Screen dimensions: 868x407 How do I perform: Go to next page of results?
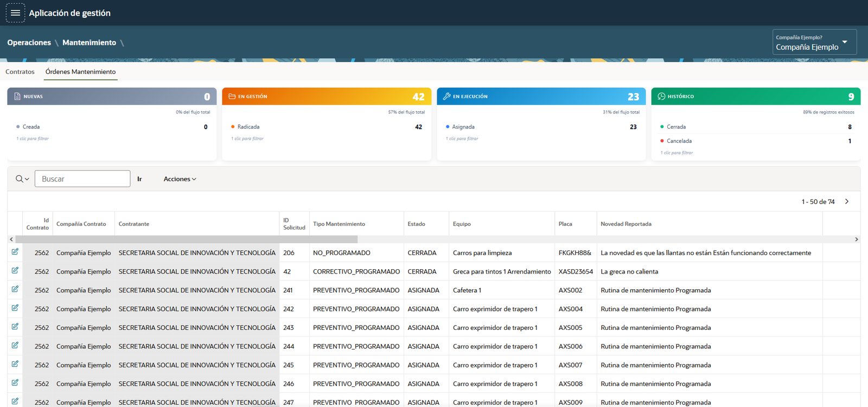click(847, 201)
